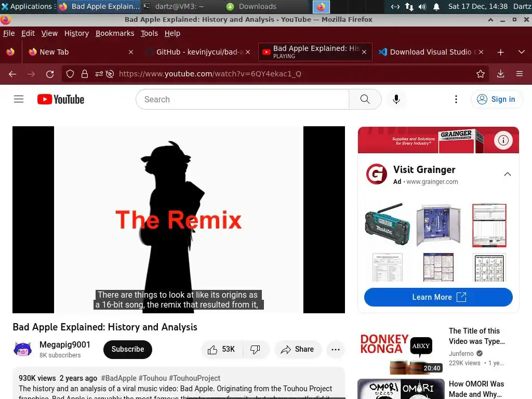Image resolution: width=532 pixels, height=399 pixels.
Task: Open Megapig9001 channel name link
Action: pyautogui.click(x=65, y=345)
